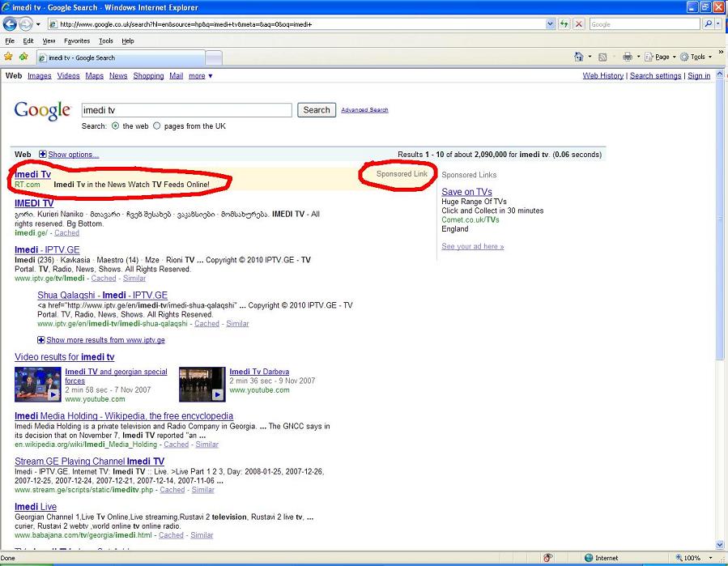
Task: Click the page scrollbar up arrow
Action: (720, 74)
